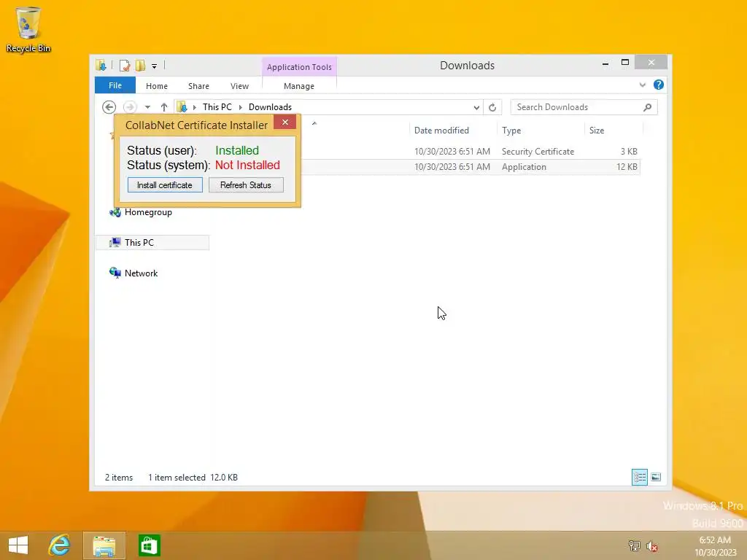The width and height of the screenshot is (747, 560).
Task: Select This PC in navigation pane
Action: click(x=152, y=242)
